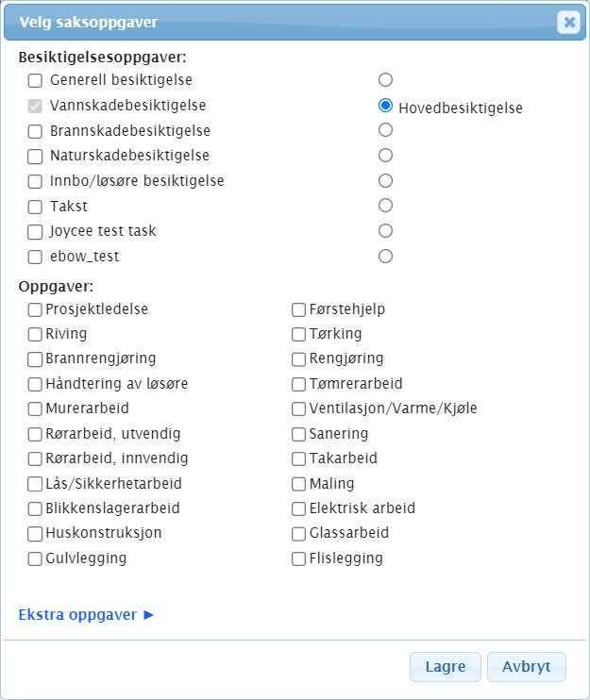590x700 pixels.
Task: Close the Velg saksoppgaver dialog
Action: coord(568,22)
